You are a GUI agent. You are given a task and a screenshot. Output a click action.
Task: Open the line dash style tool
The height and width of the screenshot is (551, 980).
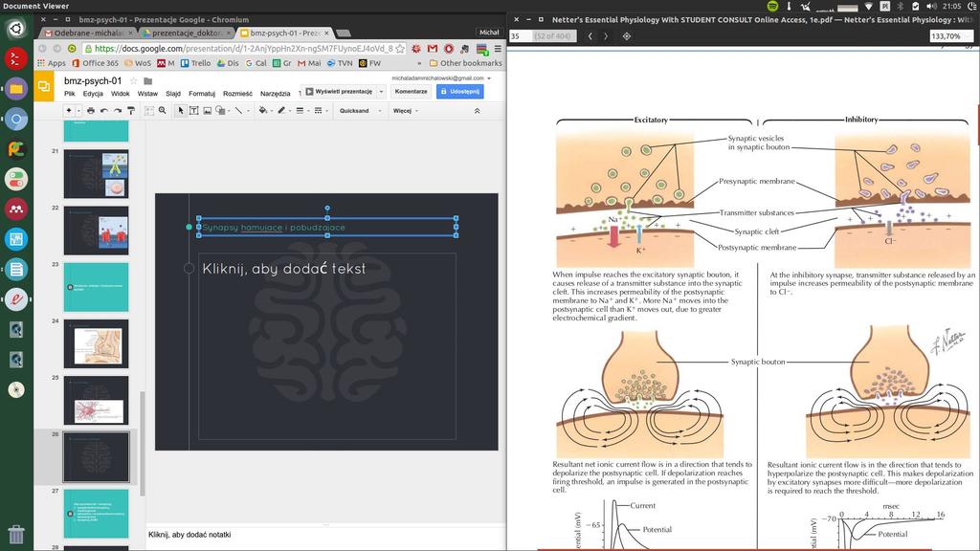point(318,111)
